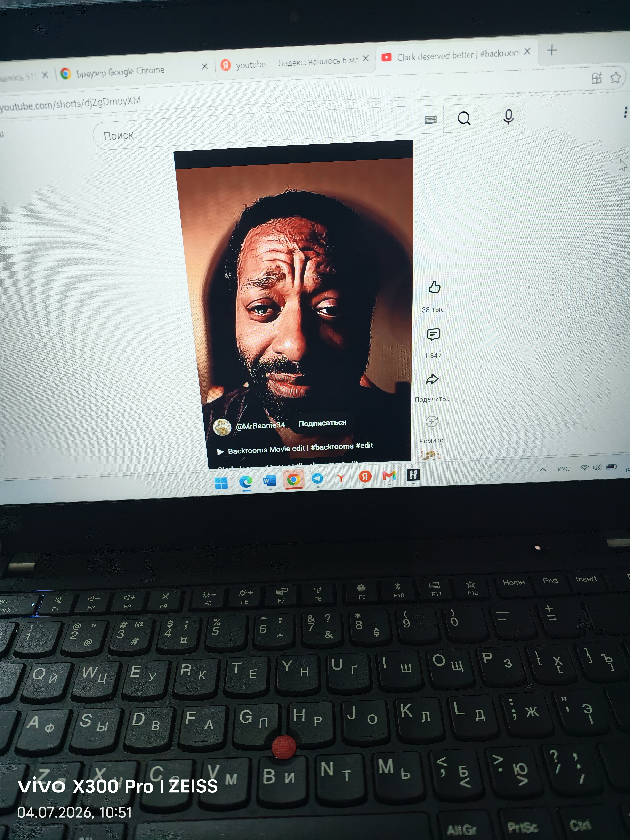This screenshot has width=630, height=840.
Task: Open the comments panel icon
Action: [433, 334]
